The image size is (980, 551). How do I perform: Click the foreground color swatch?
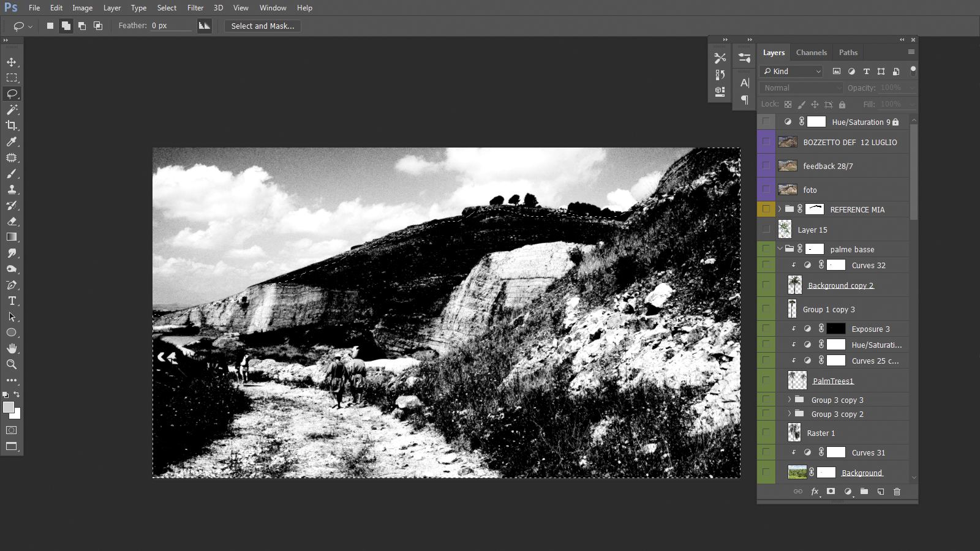click(x=9, y=408)
